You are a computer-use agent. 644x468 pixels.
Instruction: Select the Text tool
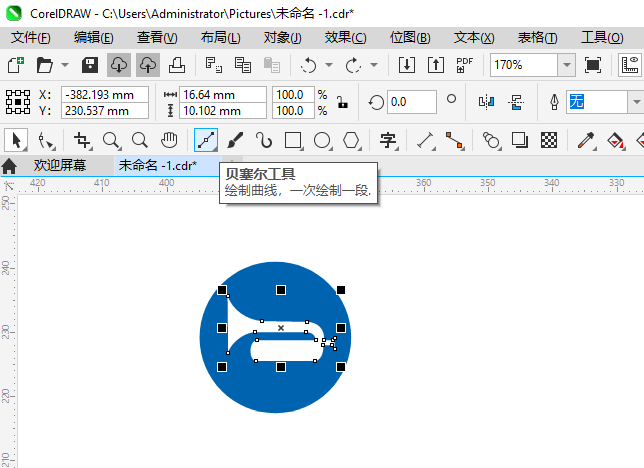[388, 141]
